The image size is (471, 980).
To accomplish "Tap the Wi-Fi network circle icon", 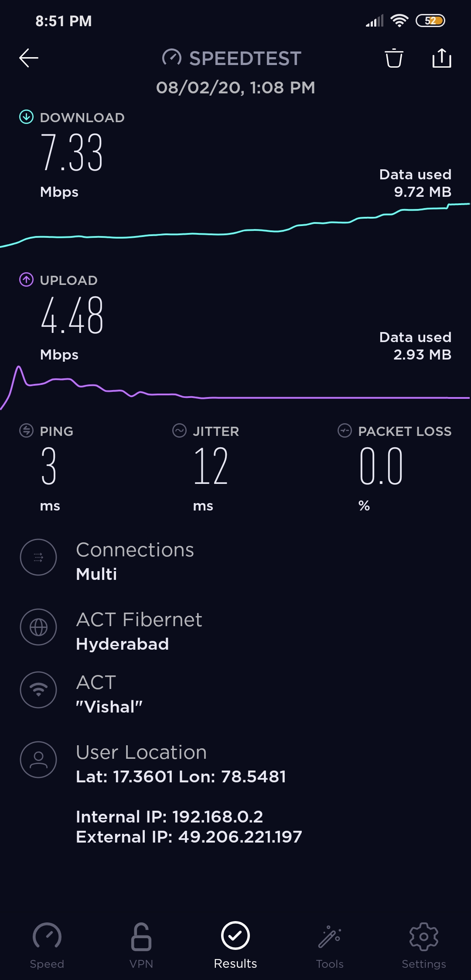I will click(x=38, y=689).
